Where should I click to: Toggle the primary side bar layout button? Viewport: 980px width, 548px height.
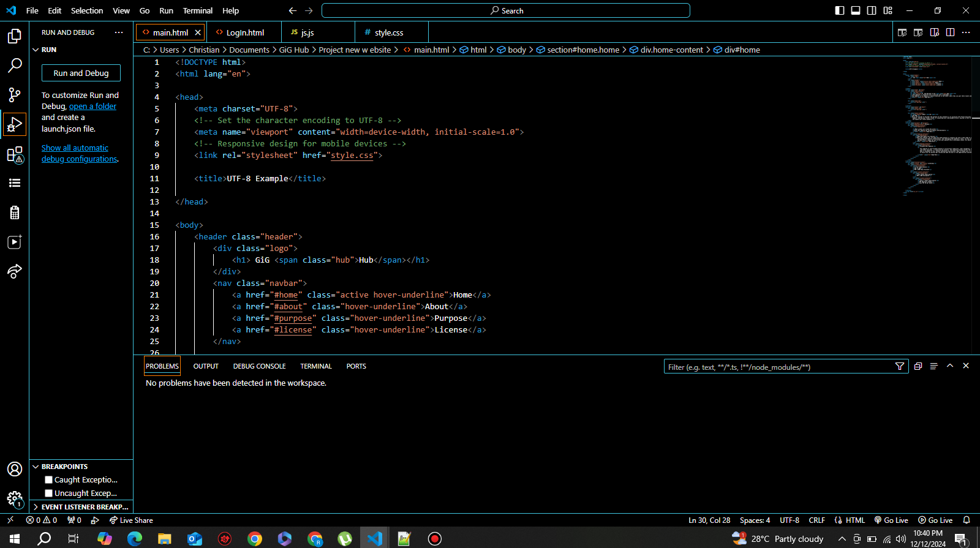[840, 10]
